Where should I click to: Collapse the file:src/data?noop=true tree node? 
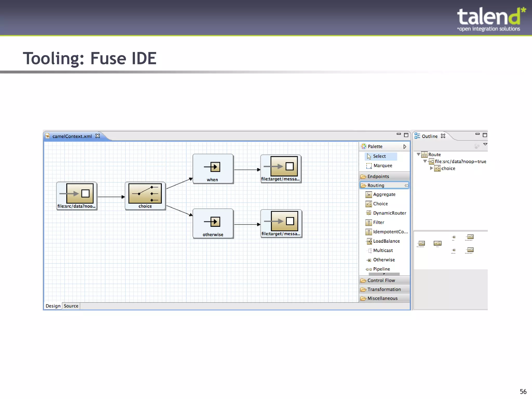click(x=425, y=161)
